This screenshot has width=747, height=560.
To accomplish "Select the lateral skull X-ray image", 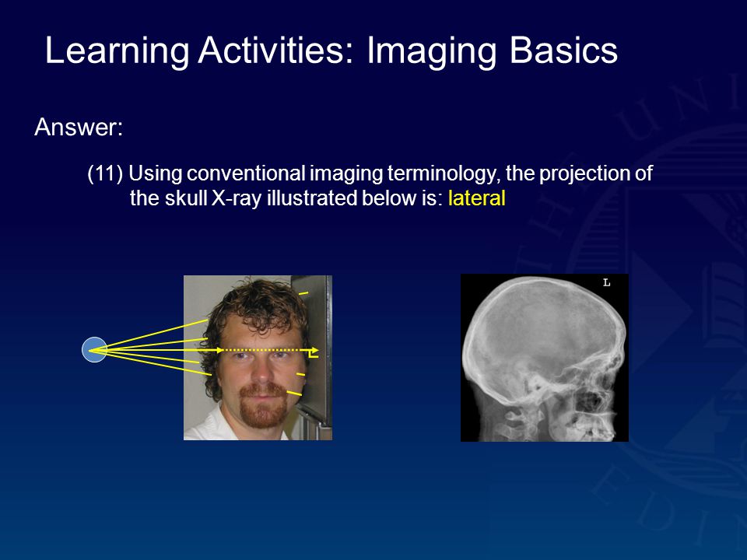I will click(545, 358).
